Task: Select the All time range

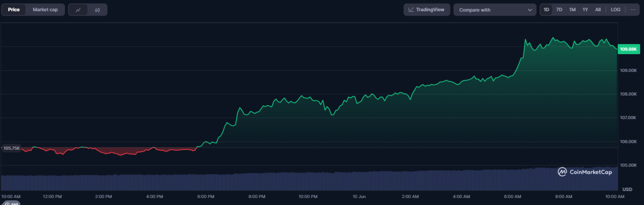Action: click(x=598, y=10)
